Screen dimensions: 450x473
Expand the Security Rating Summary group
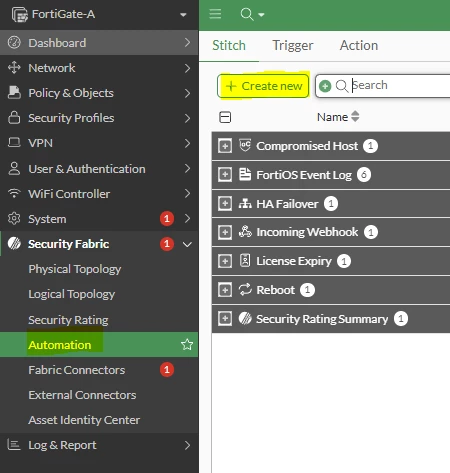point(225,319)
